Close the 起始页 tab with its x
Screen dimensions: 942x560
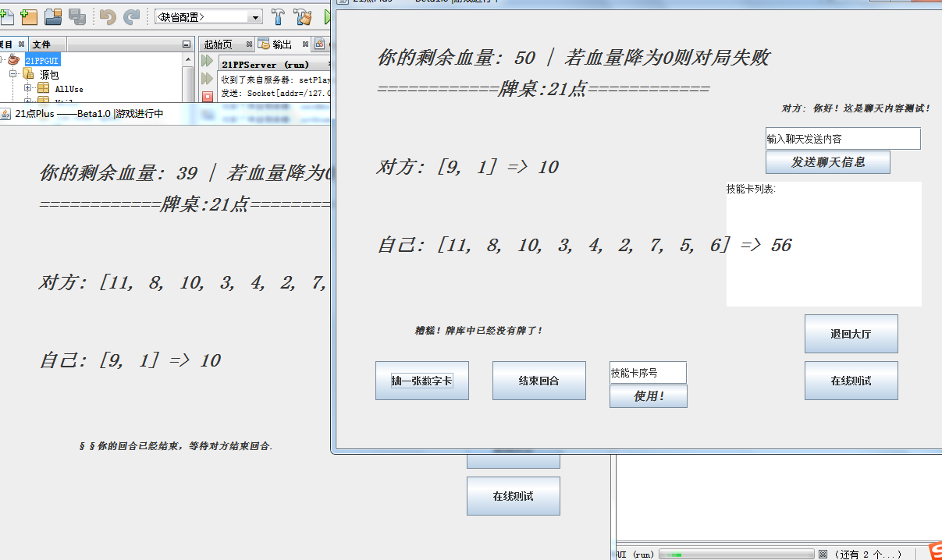coord(249,44)
